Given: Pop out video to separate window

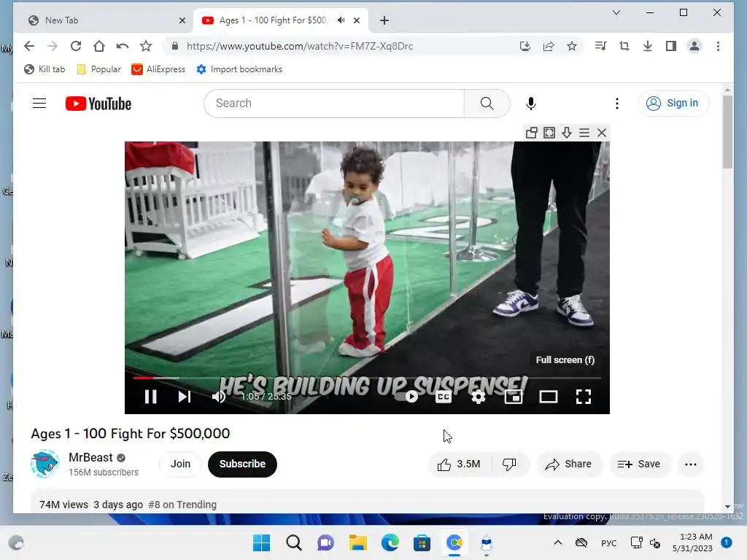Looking at the screenshot, I should tap(532, 133).
